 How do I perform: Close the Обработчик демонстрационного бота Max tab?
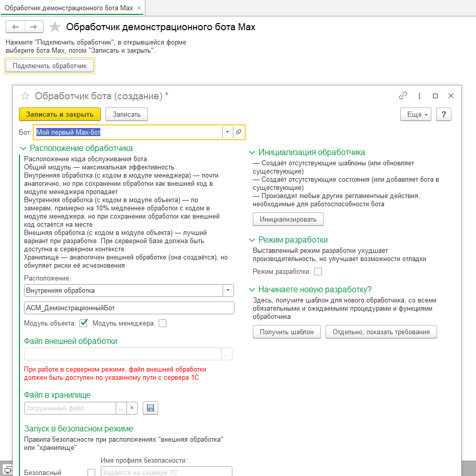[x=139, y=8]
